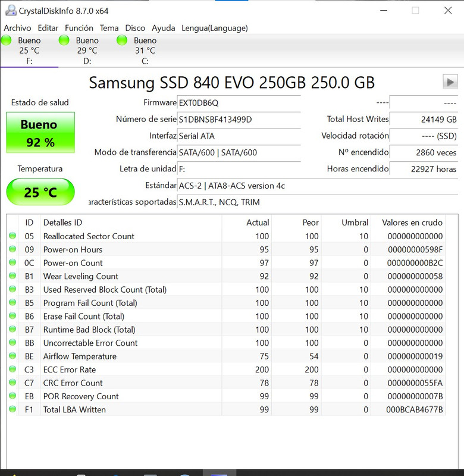Viewport: 464px width, 476px height.
Task: Click the transfer mode field SATA/600
Action: click(x=239, y=152)
